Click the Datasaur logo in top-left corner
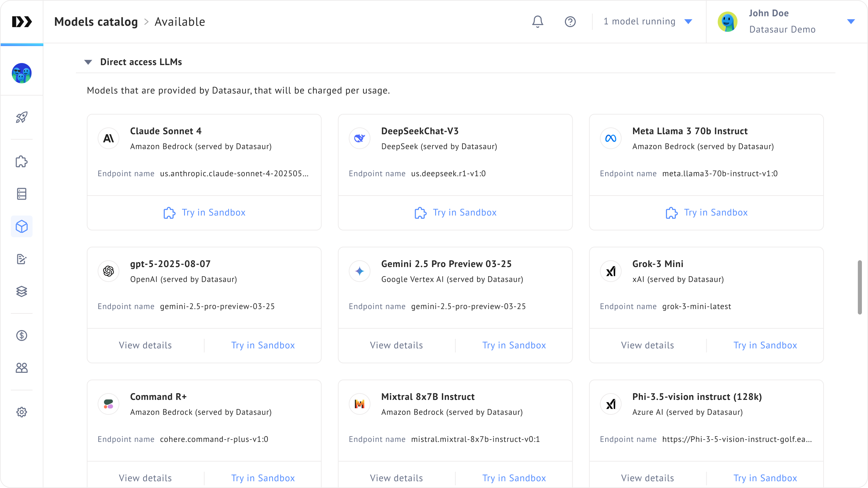The width and height of the screenshot is (868, 488). click(22, 22)
